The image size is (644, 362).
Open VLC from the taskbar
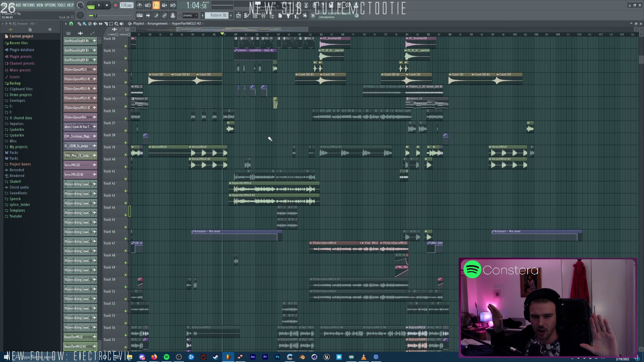click(363, 357)
